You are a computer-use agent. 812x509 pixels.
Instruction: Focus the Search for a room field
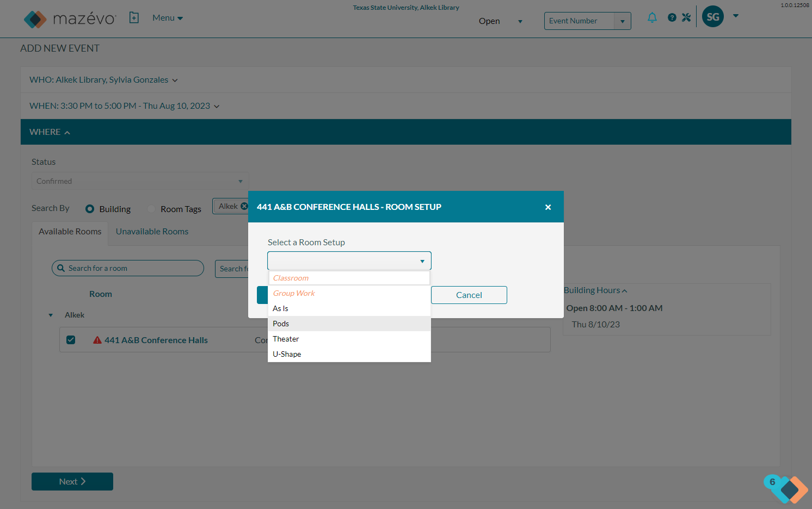pos(128,268)
